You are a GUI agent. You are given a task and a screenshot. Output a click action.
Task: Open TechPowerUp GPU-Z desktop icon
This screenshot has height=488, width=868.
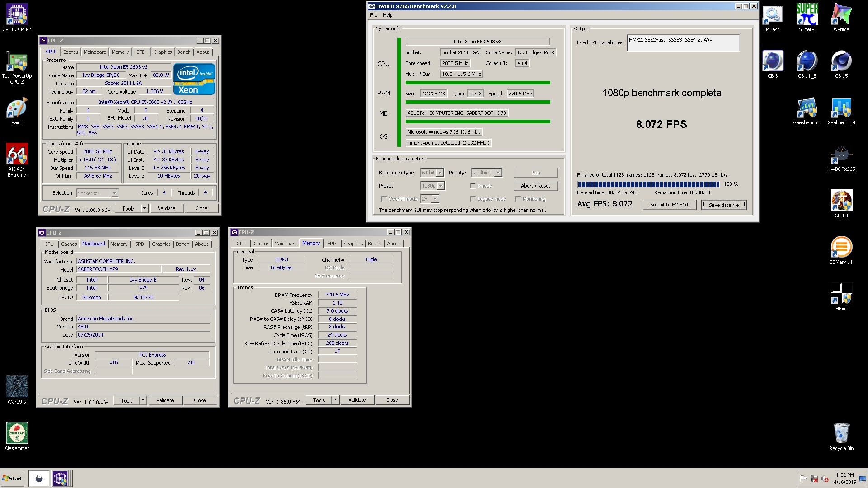(17, 68)
